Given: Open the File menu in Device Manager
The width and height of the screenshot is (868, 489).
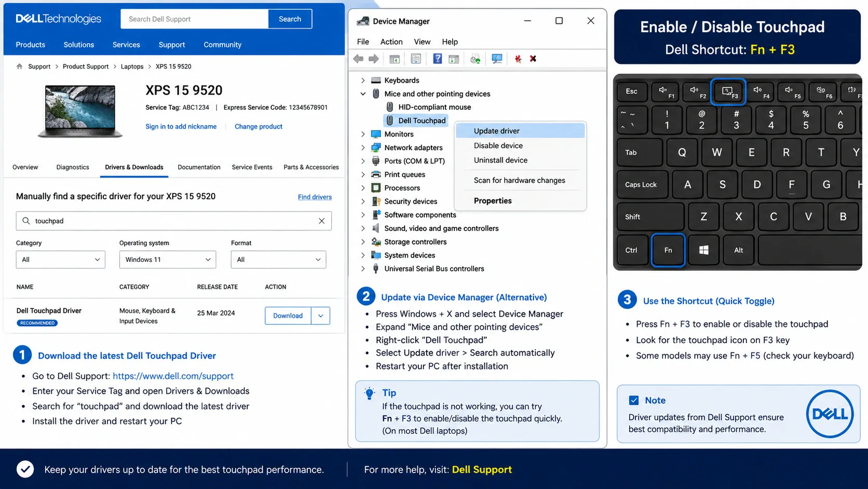Looking at the screenshot, I should [363, 42].
